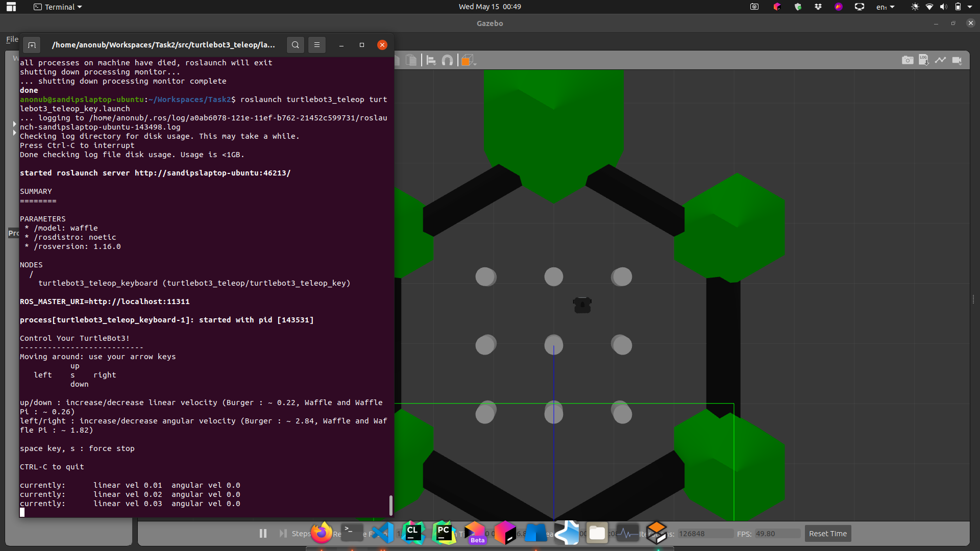980x551 pixels.
Task: Pause the Gazebo simulation
Action: 263,533
